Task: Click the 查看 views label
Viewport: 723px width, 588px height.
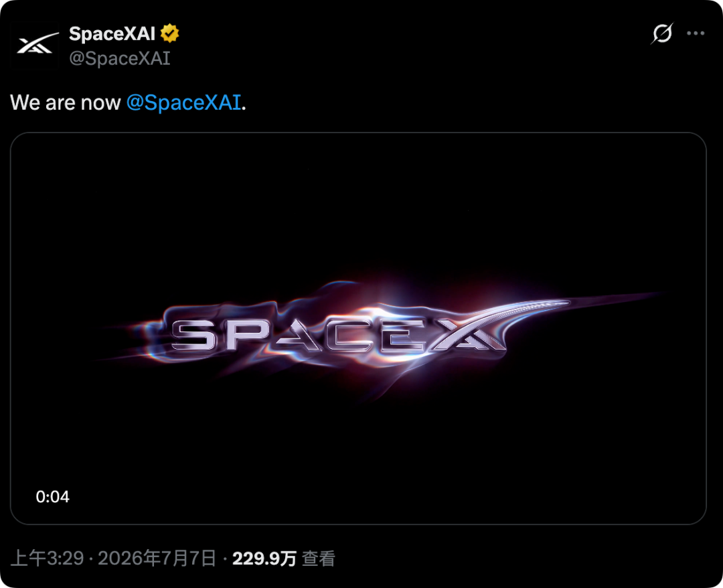Action: click(319, 559)
